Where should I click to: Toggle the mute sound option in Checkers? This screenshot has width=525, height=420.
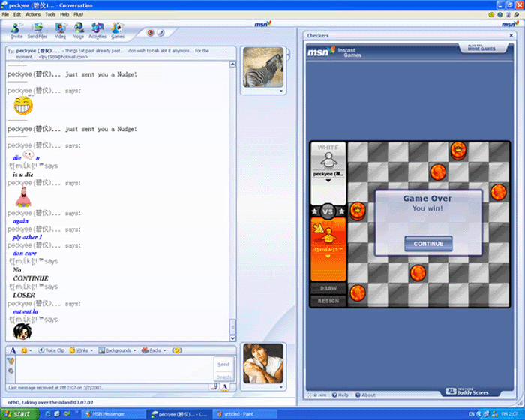click(x=316, y=395)
